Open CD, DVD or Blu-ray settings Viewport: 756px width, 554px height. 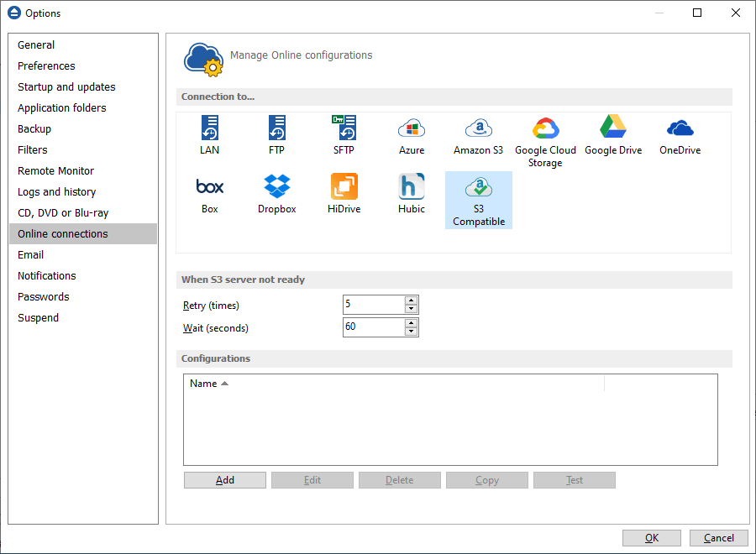click(x=83, y=213)
